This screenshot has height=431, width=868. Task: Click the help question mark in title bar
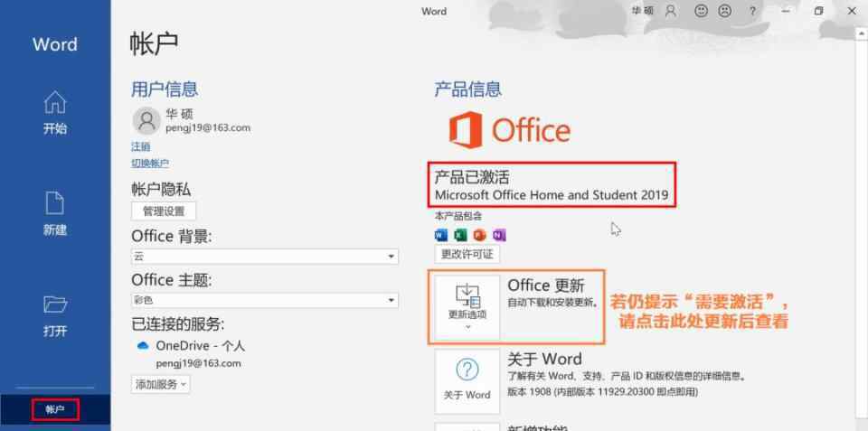pos(752,11)
